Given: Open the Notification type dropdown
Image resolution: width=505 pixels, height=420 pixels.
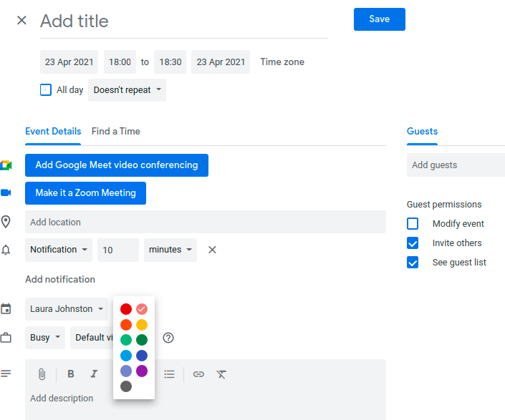Looking at the screenshot, I should 59,250.
